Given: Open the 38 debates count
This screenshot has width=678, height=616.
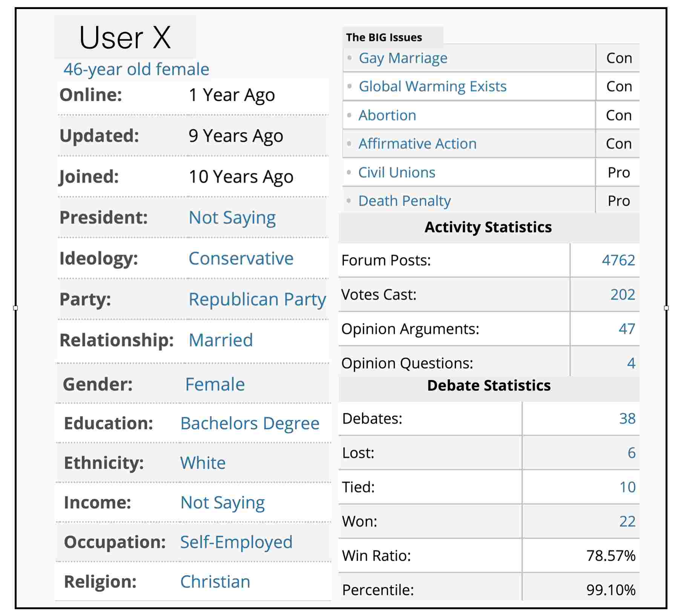Looking at the screenshot, I should click(x=627, y=418).
